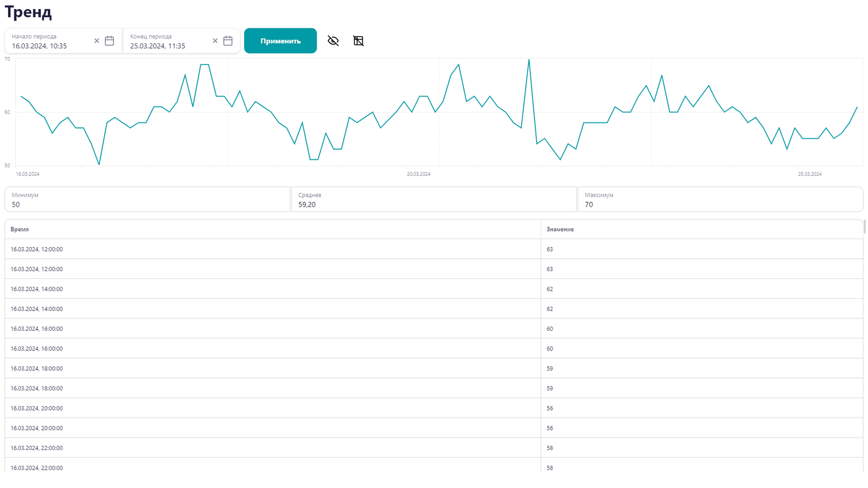Toggle chart visibility with crossed-eye icon
Viewport: 868px width, 488px height.
pyautogui.click(x=333, y=41)
